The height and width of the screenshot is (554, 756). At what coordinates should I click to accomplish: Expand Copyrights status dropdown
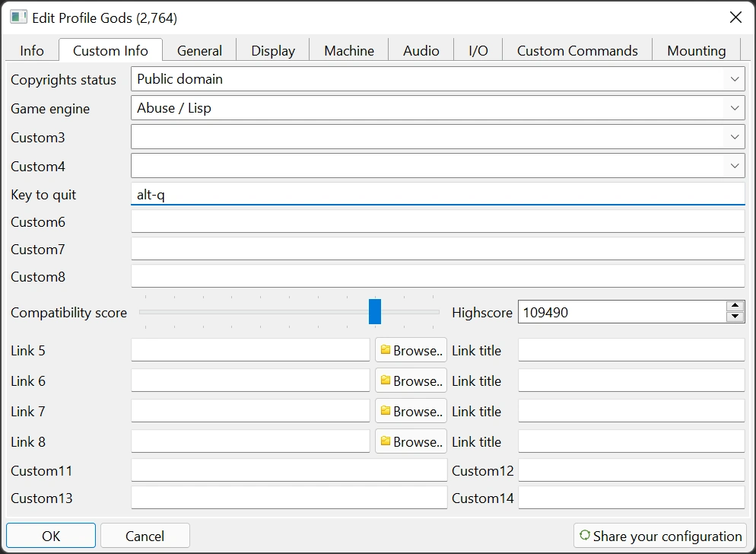(x=734, y=79)
